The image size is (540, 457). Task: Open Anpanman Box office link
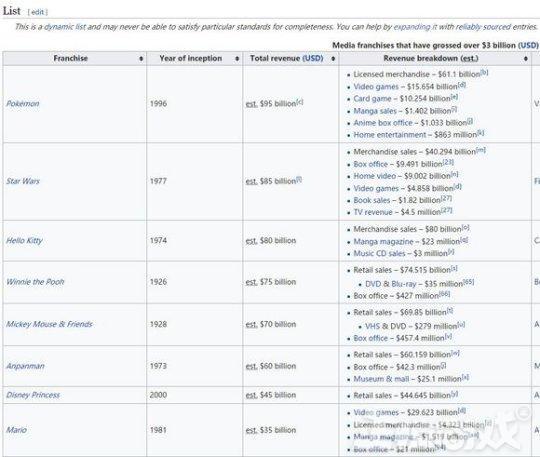click(371, 367)
